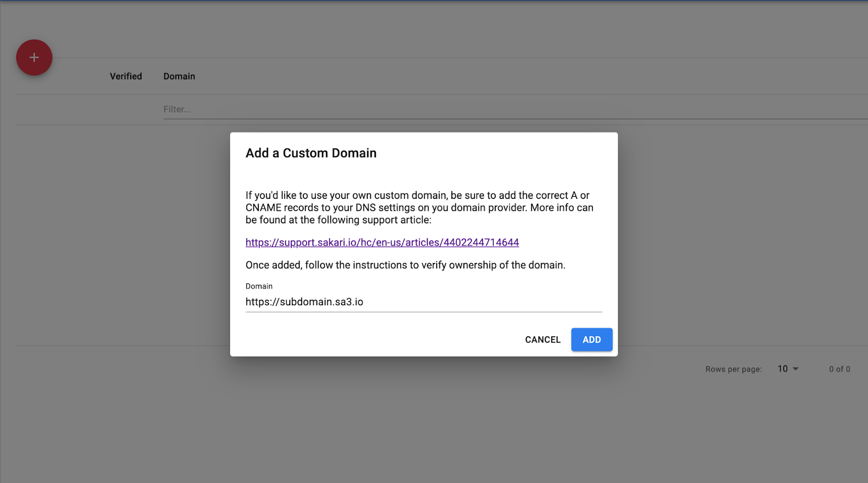Click the Filter field under Domain column
Viewport: 868px width, 483px height.
[x=515, y=110]
